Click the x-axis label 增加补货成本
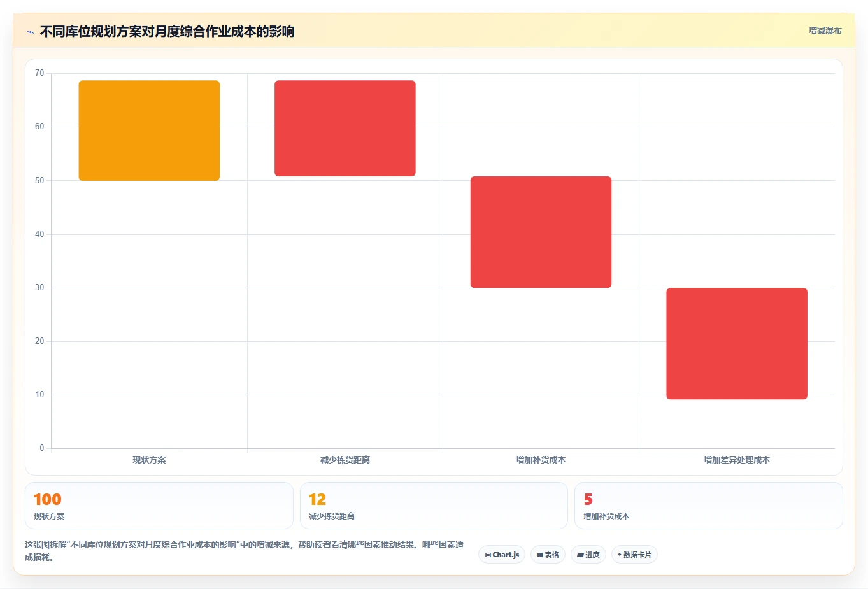The width and height of the screenshot is (868, 589). (541, 460)
